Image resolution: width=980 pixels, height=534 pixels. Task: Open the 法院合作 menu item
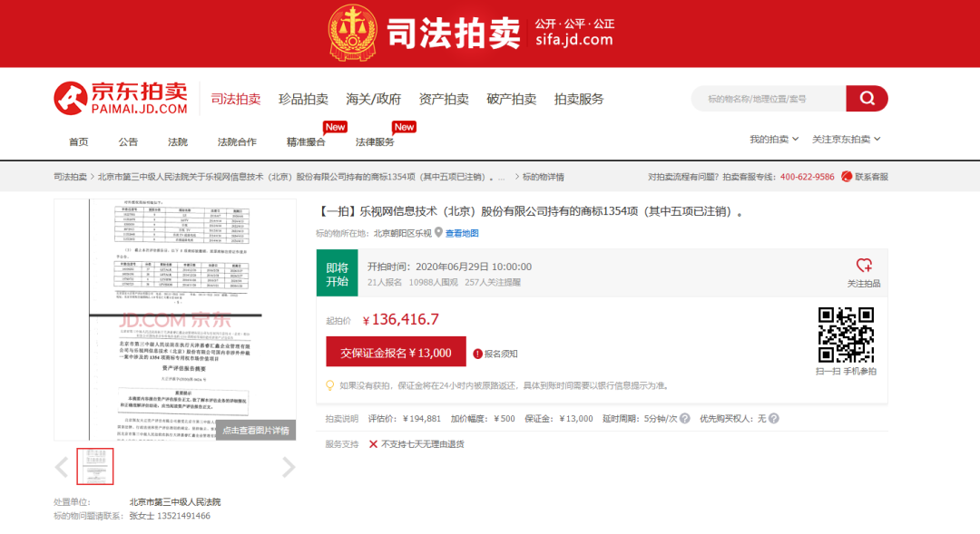pyautogui.click(x=237, y=141)
